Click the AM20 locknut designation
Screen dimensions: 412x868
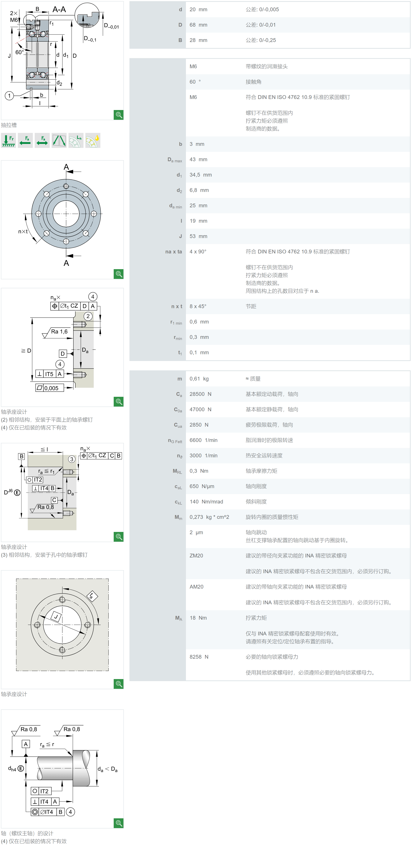(196, 587)
